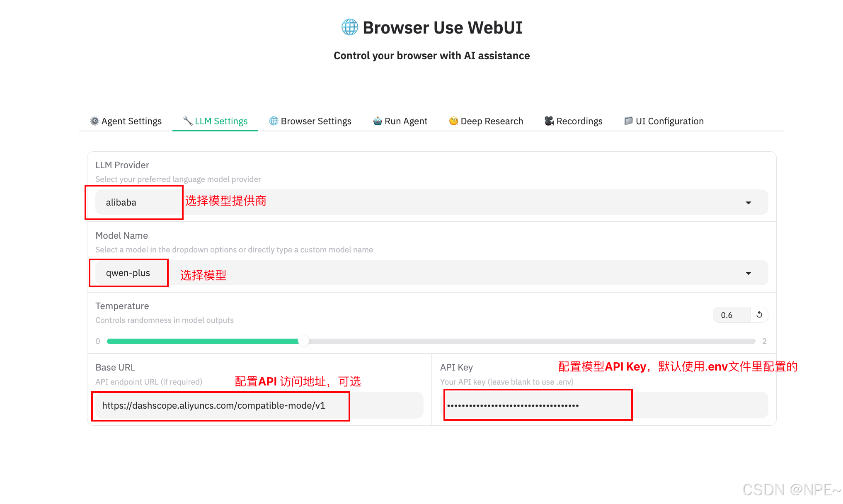Click the camera icon on Recordings tab
Viewport: 843px width, 504px height.
tap(549, 121)
